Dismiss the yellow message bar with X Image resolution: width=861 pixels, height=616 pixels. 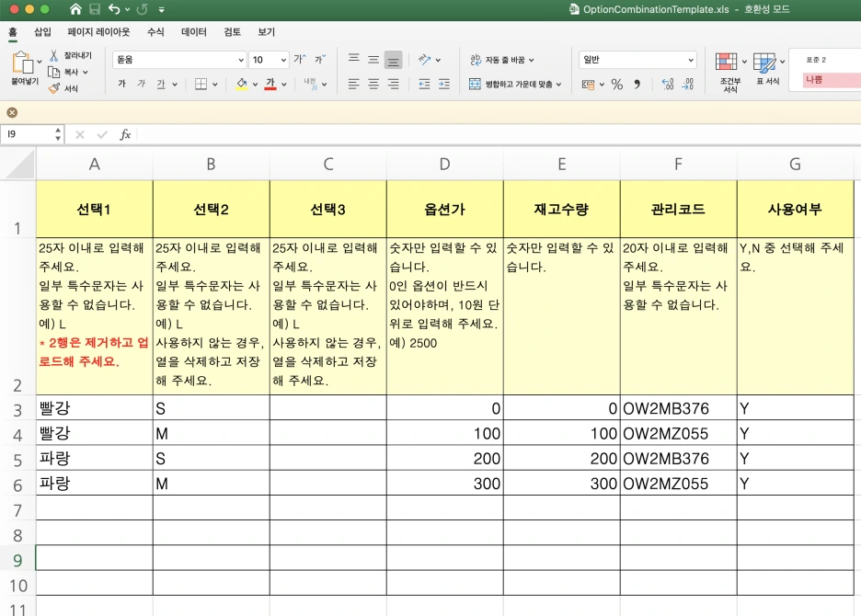(x=12, y=112)
